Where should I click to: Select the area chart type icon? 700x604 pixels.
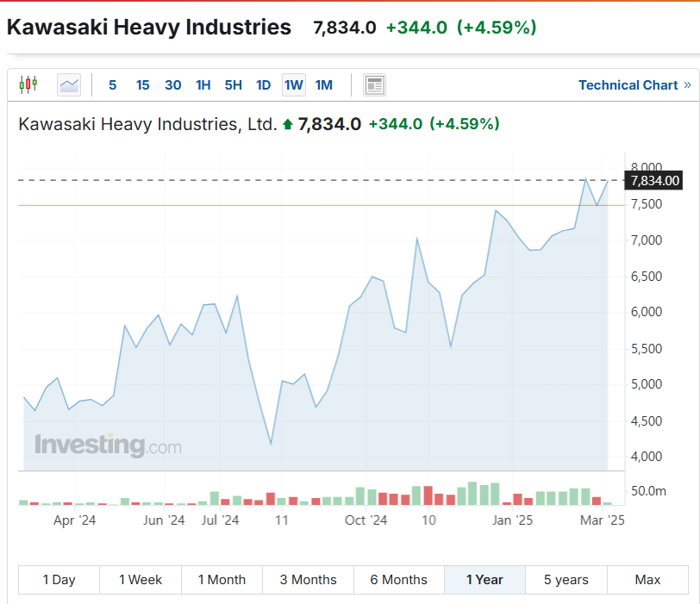69,84
